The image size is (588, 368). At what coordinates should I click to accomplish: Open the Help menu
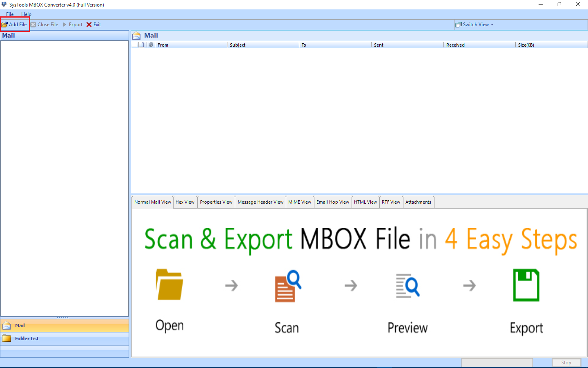(x=26, y=14)
